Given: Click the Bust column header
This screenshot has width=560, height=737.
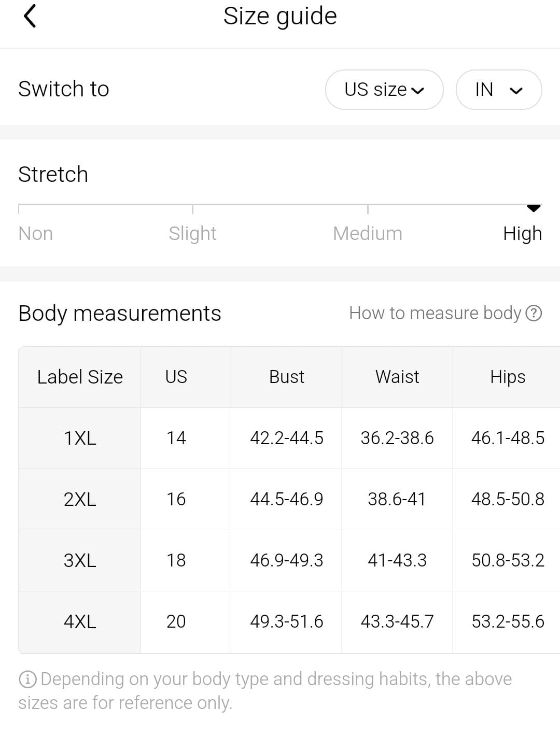Looking at the screenshot, I should (287, 377).
